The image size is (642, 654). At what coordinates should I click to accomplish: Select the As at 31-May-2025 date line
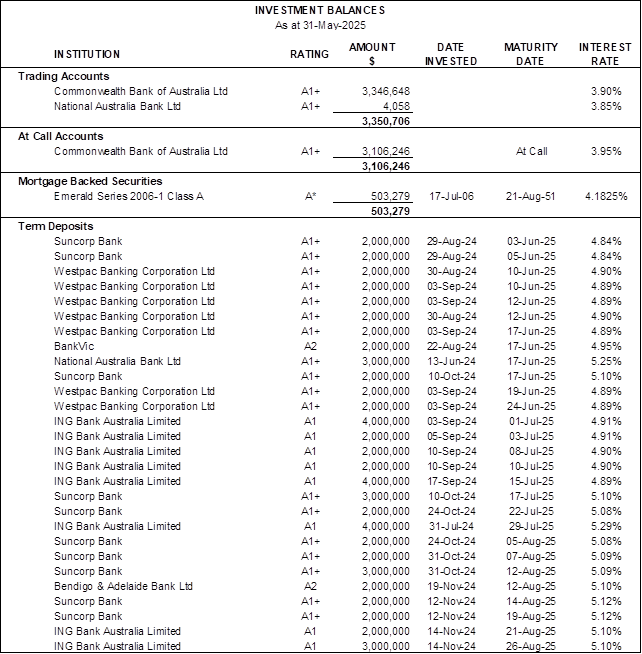click(x=319, y=24)
